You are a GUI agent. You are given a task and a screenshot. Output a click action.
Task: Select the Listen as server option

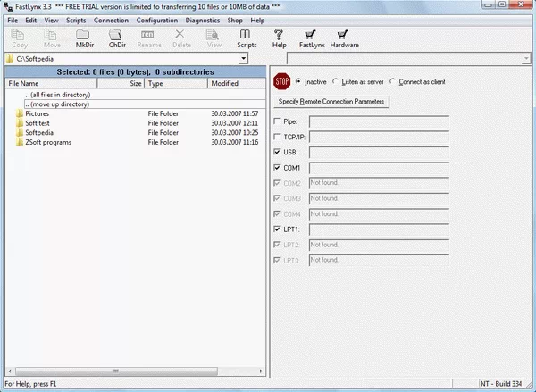[334, 82]
